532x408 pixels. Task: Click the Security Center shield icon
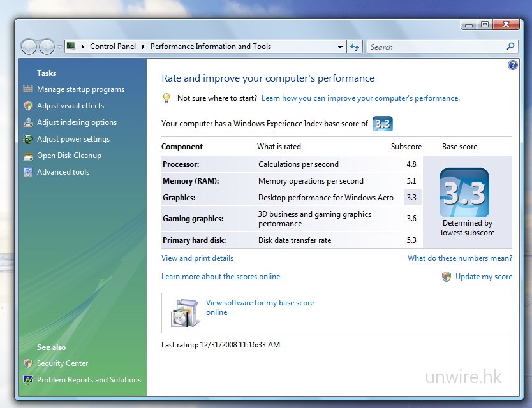pyautogui.click(x=27, y=363)
